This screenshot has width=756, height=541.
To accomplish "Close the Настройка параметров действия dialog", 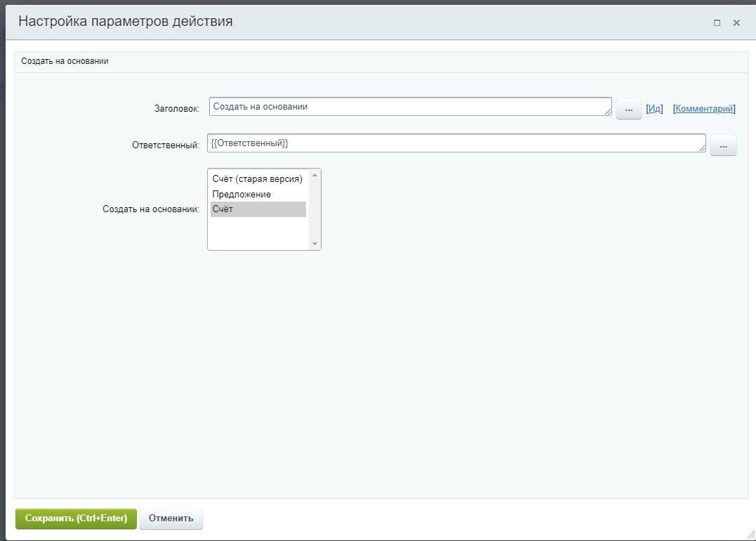I will (736, 22).
